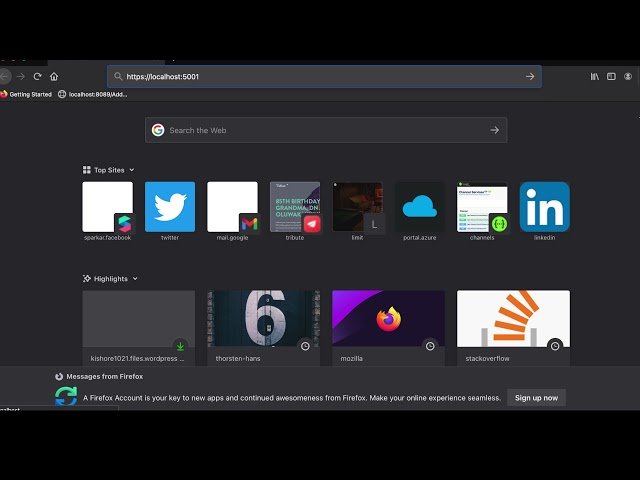The image size is (640, 480).
Task: Open Getting Started bookmark
Action: point(26,94)
